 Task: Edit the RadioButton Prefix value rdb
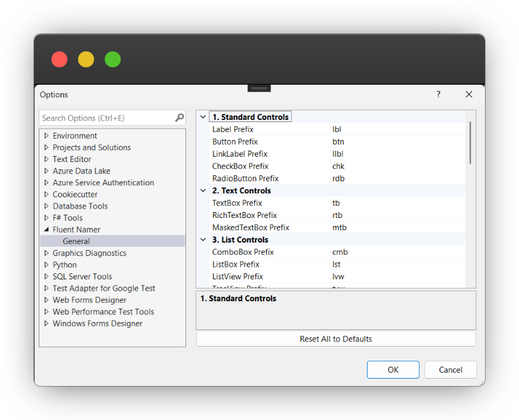pos(338,178)
